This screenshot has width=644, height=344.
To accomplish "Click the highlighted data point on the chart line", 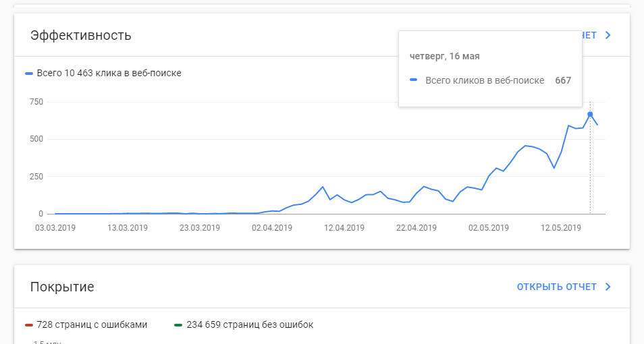I will click(590, 114).
